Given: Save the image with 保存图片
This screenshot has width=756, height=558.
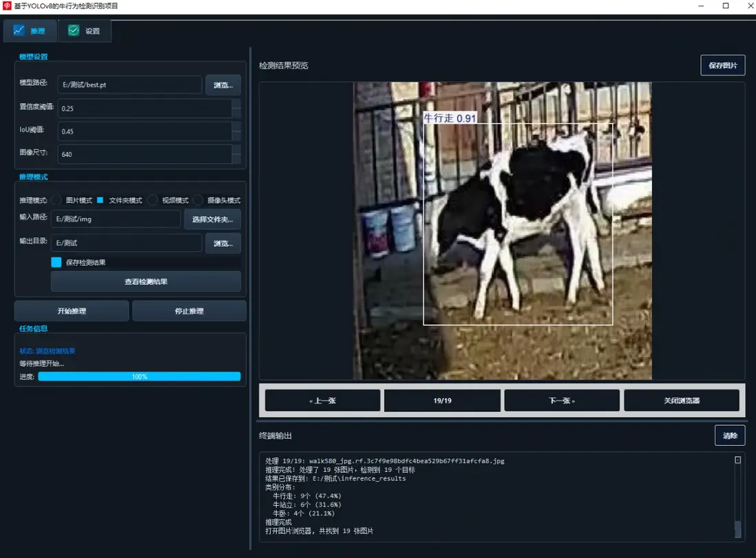Looking at the screenshot, I should click(723, 65).
